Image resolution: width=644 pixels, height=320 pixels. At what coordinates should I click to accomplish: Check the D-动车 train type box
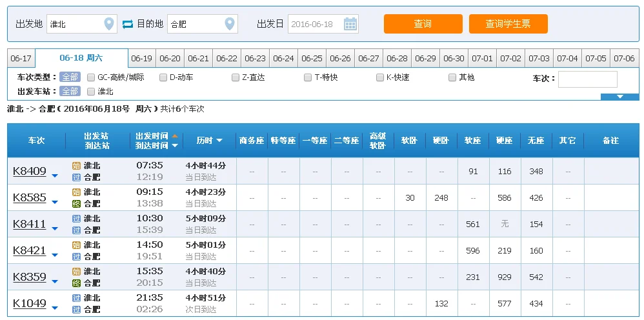pos(163,77)
